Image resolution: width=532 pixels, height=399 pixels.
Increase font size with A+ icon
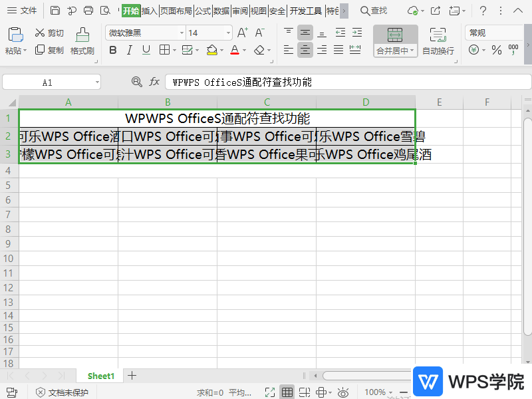[x=242, y=33]
